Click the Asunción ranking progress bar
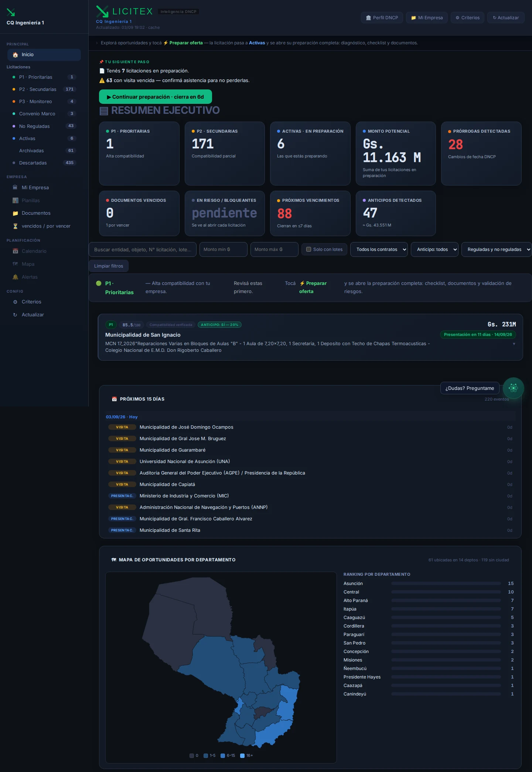 (x=446, y=584)
